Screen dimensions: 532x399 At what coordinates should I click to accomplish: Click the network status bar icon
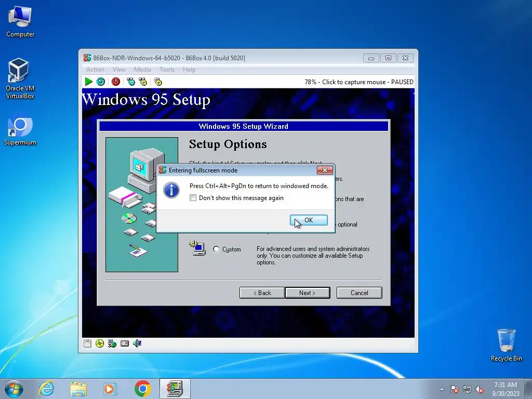click(112, 343)
